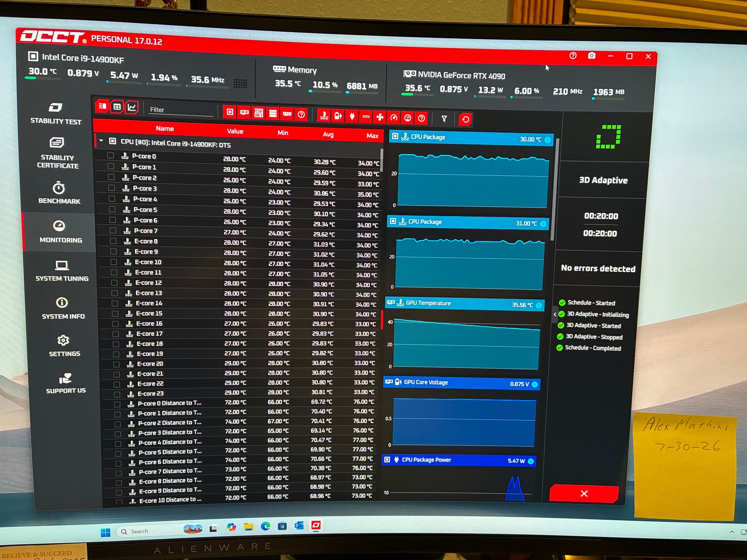This screenshot has width=747, height=560.
Task: Sort the table by the Max column
Action: pos(372,136)
